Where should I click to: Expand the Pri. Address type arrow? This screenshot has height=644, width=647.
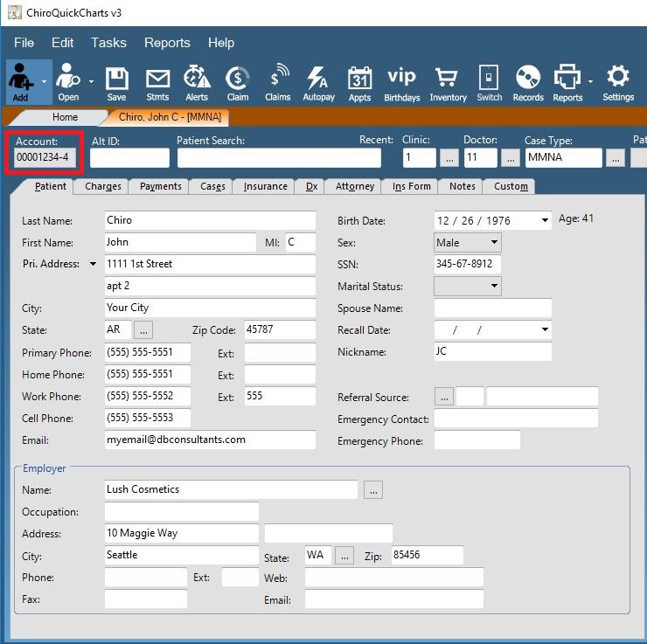92,264
